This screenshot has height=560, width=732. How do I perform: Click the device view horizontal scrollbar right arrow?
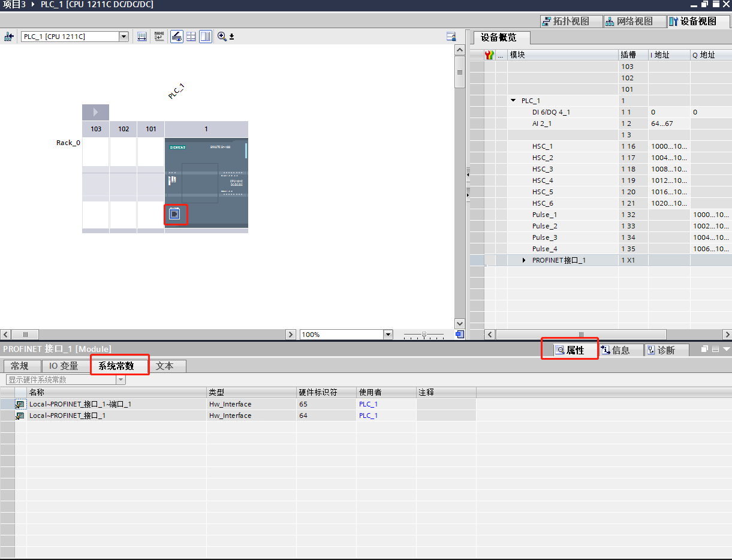[x=291, y=335]
